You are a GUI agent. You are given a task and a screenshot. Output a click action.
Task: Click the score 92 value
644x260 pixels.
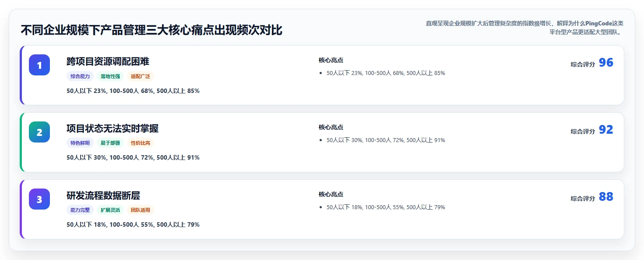[606, 130]
